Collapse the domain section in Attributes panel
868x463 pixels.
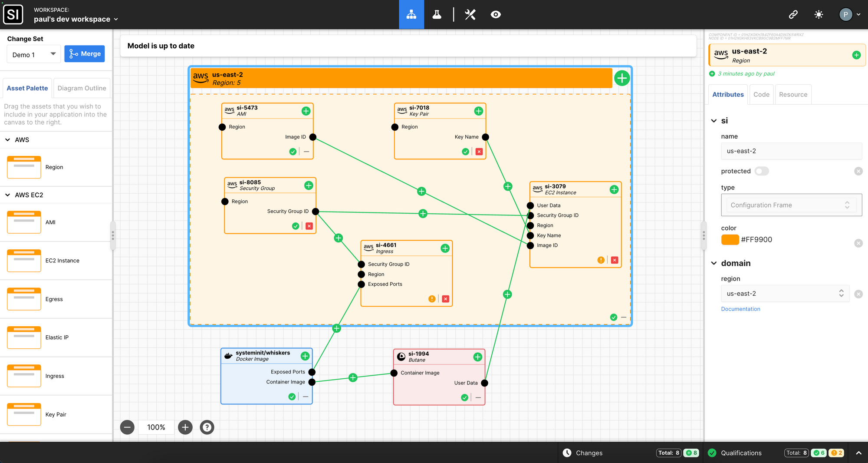pos(713,263)
